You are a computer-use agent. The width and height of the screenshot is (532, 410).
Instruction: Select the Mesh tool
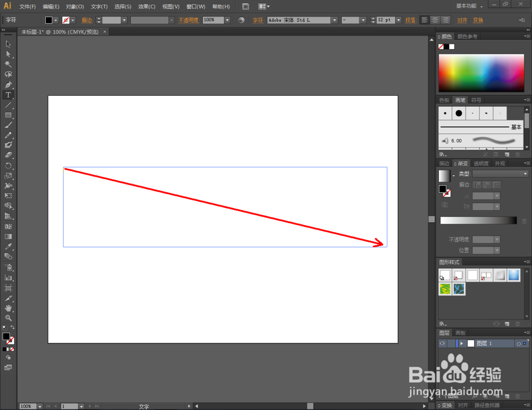pyautogui.click(x=8, y=226)
